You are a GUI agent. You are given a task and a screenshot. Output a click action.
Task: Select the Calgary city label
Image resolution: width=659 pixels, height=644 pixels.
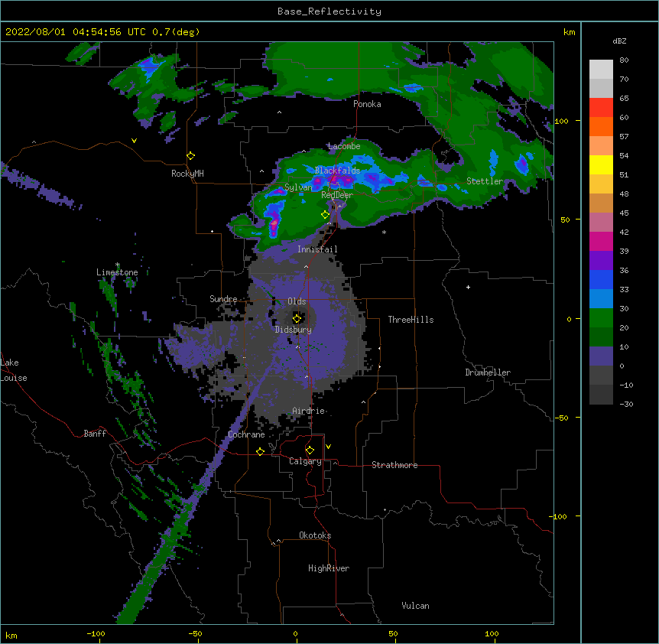point(306,461)
